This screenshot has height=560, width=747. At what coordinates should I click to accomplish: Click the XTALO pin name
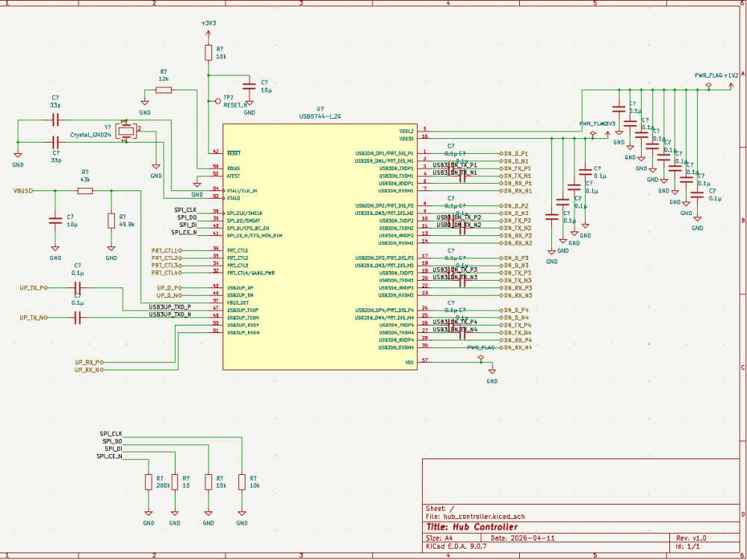coord(233,198)
